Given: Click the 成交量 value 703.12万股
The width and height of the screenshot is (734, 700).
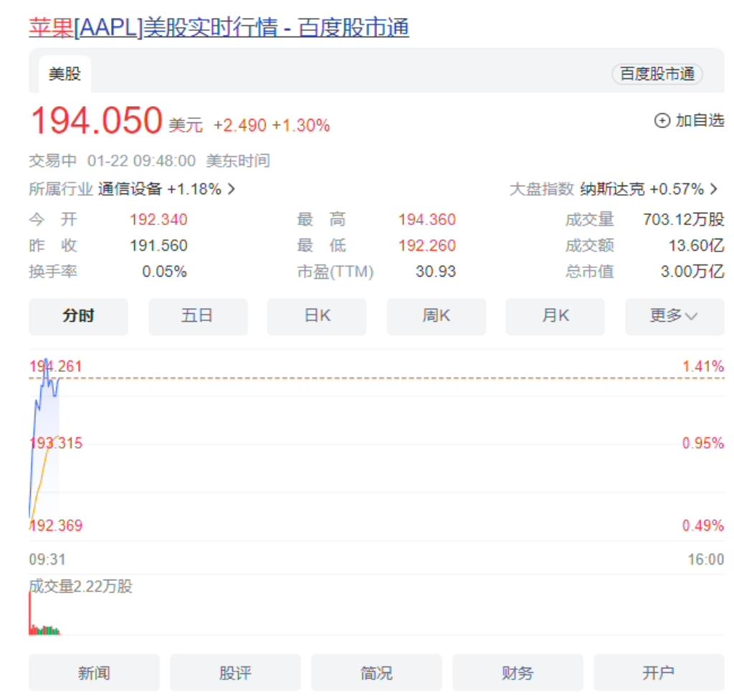Looking at the screenshot, I should tap(683, 219).
